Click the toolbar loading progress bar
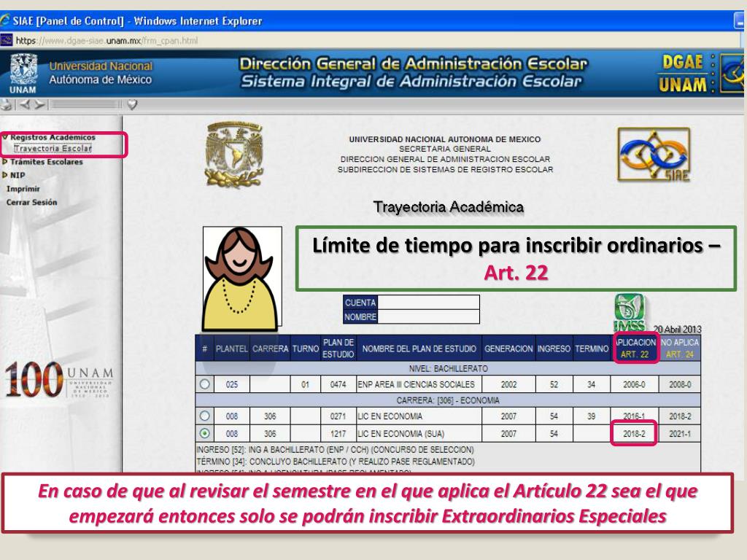 pos(86,104)
